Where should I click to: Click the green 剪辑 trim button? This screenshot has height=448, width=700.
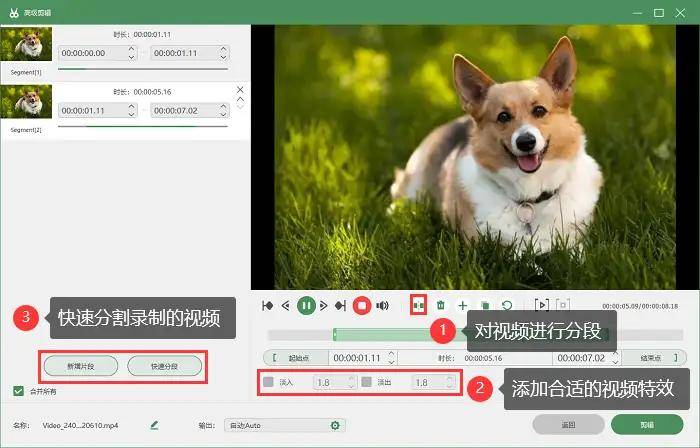click(x=647, y=425)
